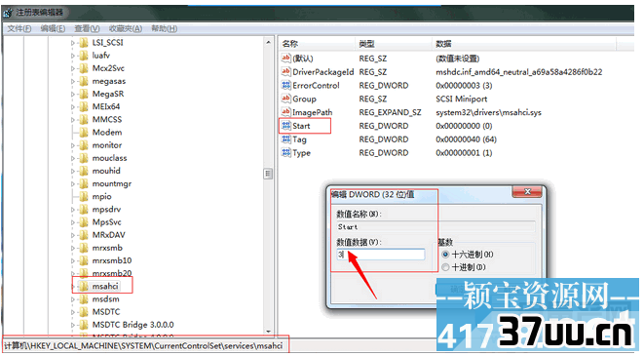Click the DWORD icon beside Type
644x356 pixels.
pyautogui.click(x=285, y=152)
